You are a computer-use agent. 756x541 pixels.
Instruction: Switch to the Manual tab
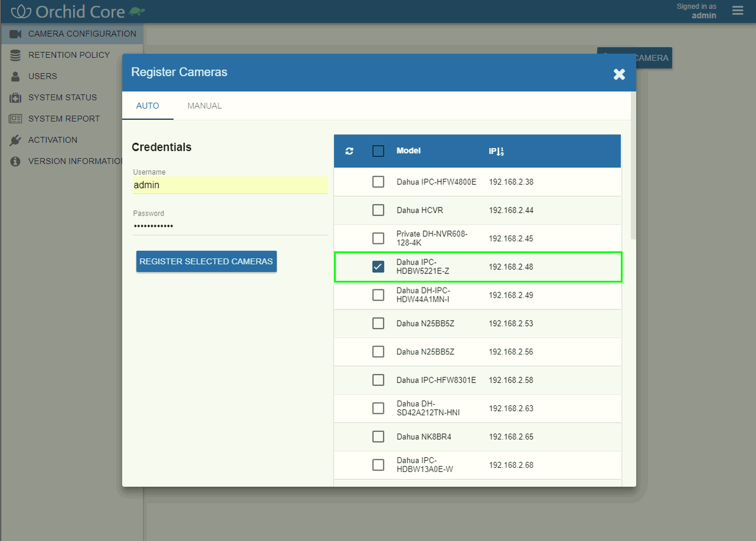tap(204, 106)
